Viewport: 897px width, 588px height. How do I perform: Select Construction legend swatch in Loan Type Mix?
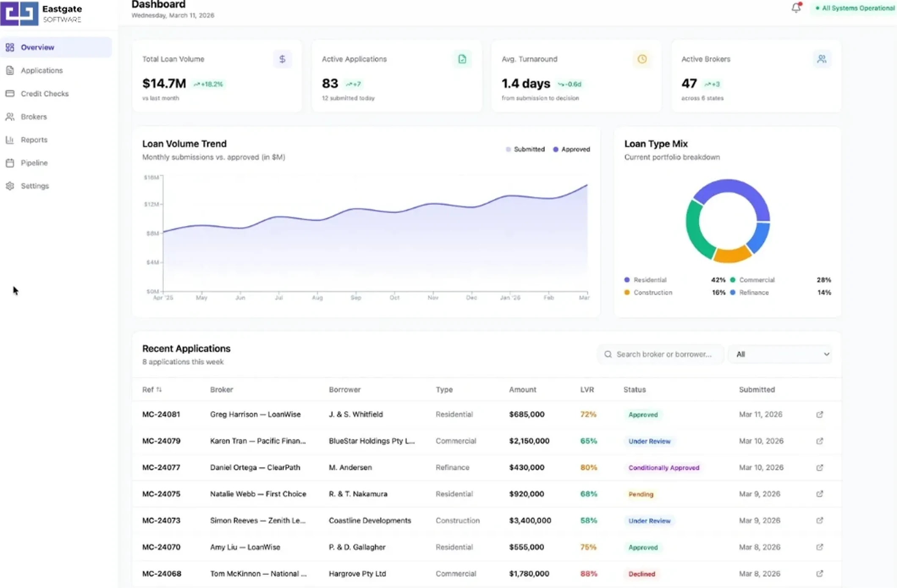tap(627, 293)
